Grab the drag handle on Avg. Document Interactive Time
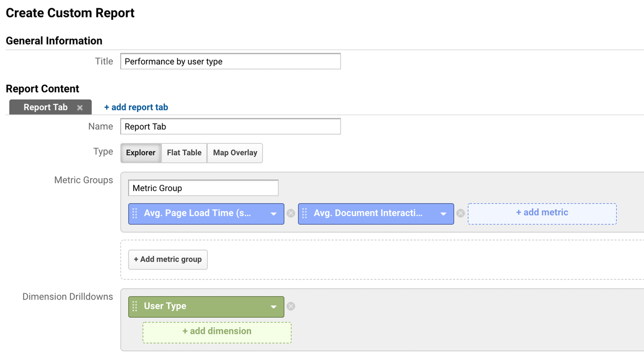Image resolution: width=644 pixels, height=357 pixels. (305, 213)
